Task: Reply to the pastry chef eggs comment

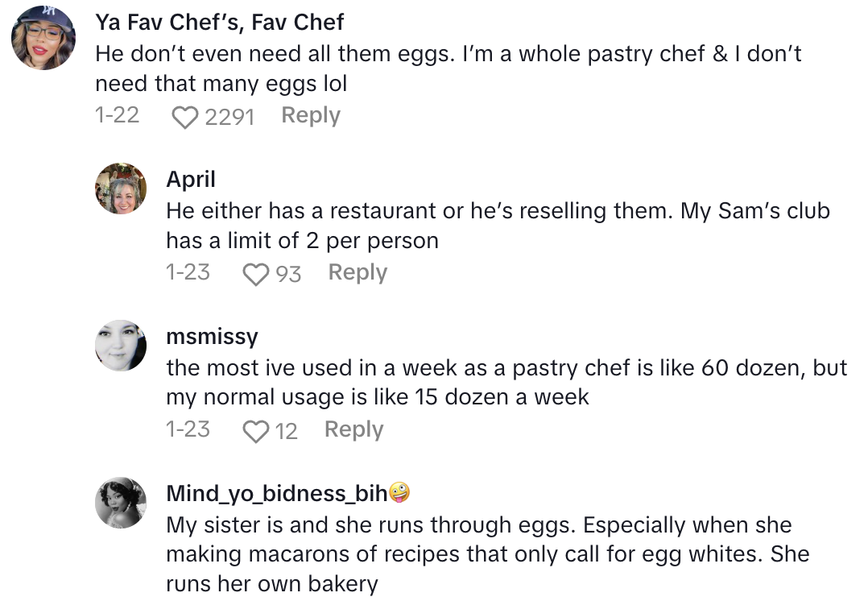Action: [311, 116]
